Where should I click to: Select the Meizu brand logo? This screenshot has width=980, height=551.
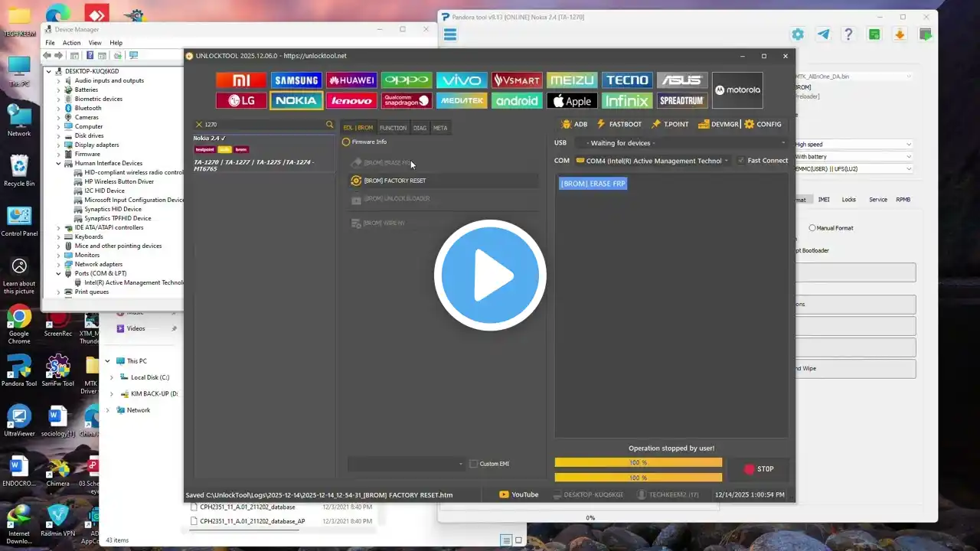click(x=572, y=80)
